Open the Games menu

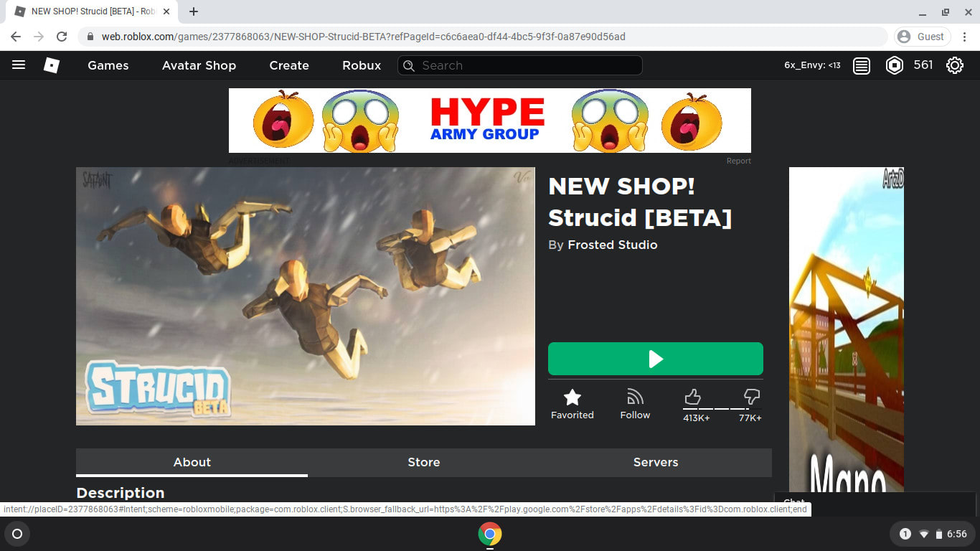(x=108, y=65)
